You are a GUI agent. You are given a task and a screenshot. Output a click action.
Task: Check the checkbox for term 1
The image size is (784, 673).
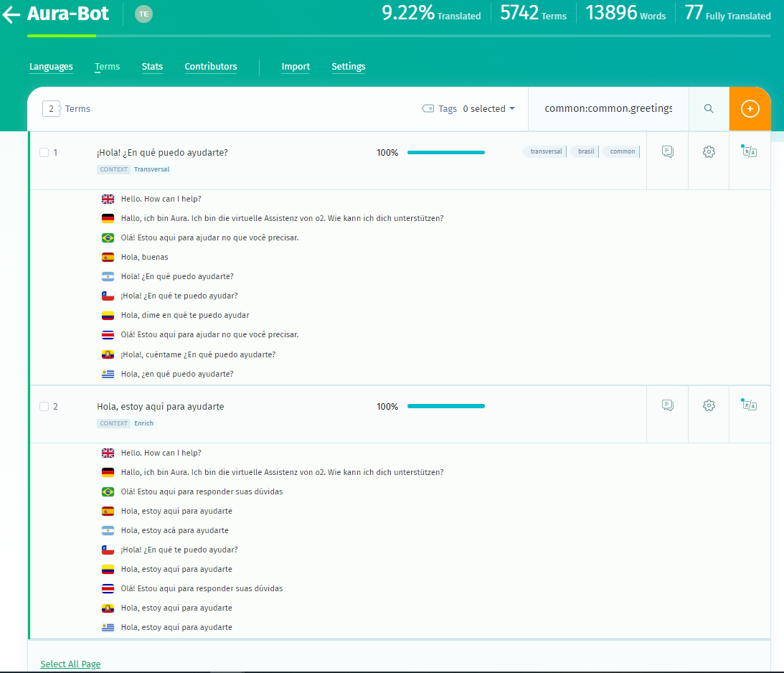44,153
